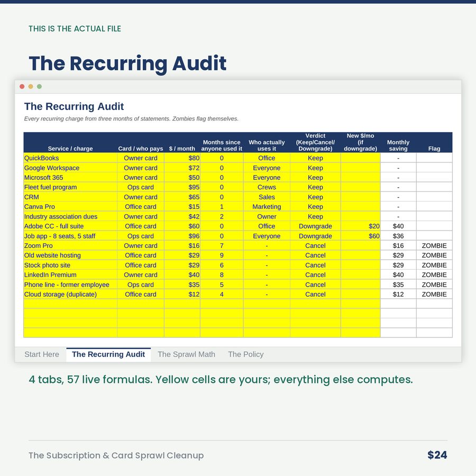
Task: Click Ops card in the Job app row
Action: [141, 235]
